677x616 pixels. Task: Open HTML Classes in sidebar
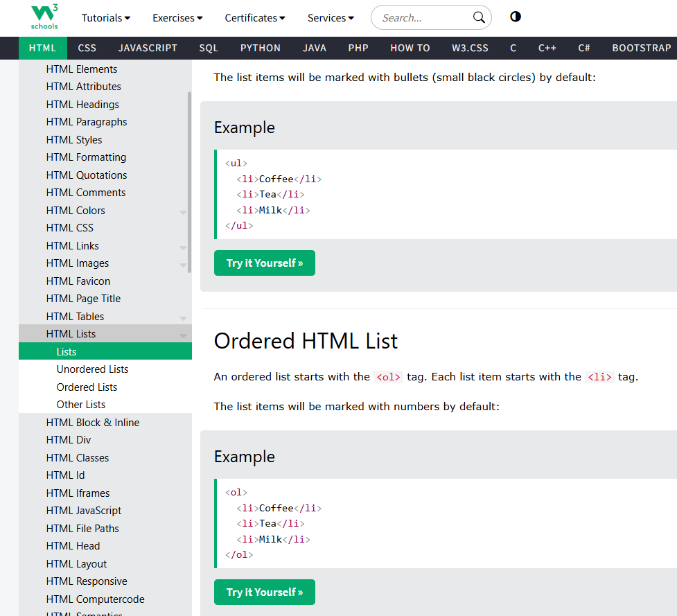(105, 457)
